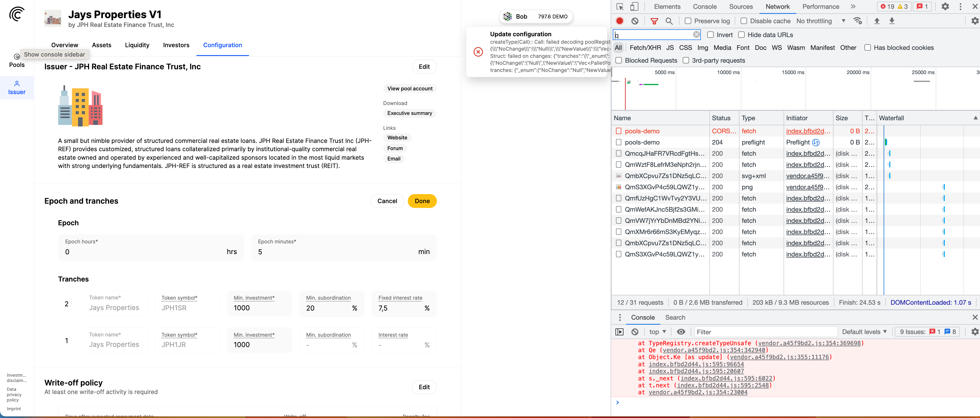Check Hide data URLs

(741, 35)
